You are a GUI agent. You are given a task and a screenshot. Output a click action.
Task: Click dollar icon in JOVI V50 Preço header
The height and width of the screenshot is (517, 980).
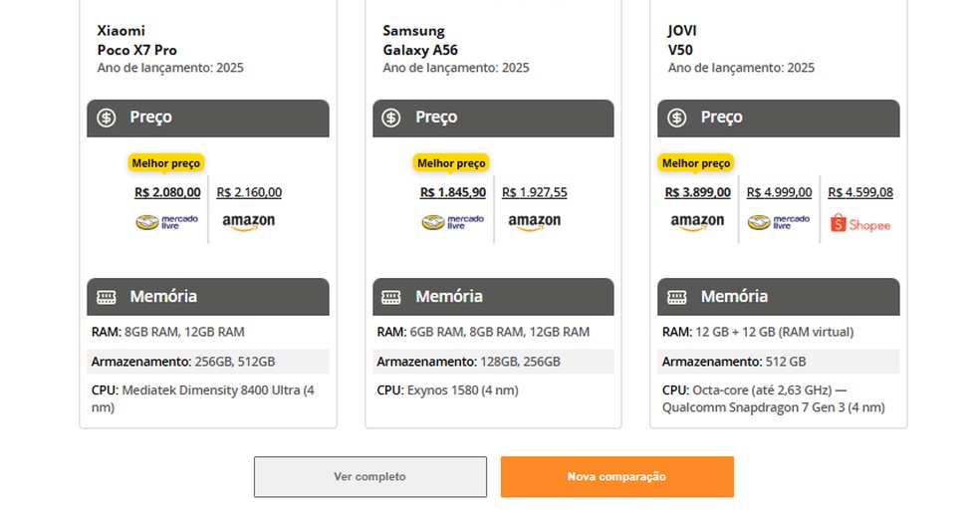click(677, 118)
